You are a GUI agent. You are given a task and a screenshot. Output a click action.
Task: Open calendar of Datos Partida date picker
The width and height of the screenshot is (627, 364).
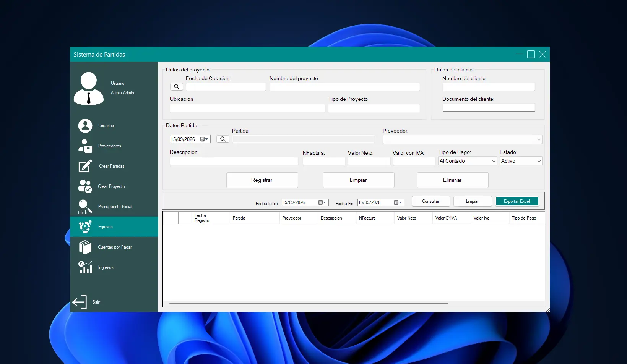pyautogui.click(x=205, y=139)
